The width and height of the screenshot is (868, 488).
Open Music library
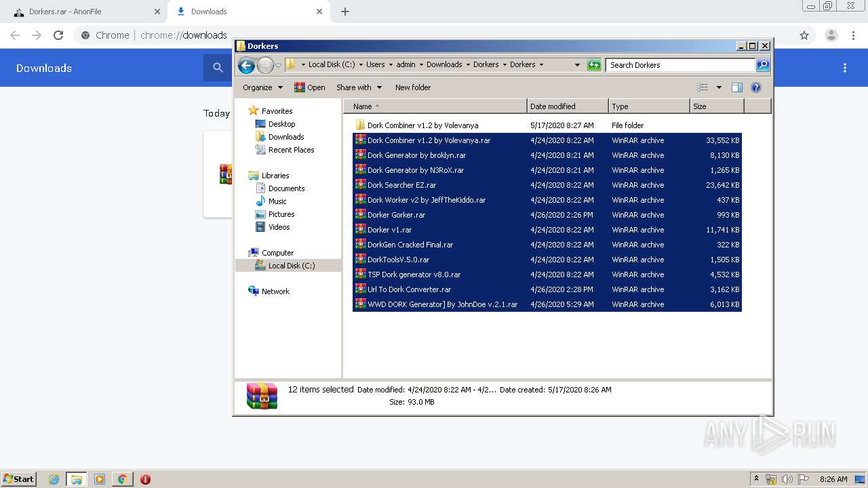tap(271, 201)
